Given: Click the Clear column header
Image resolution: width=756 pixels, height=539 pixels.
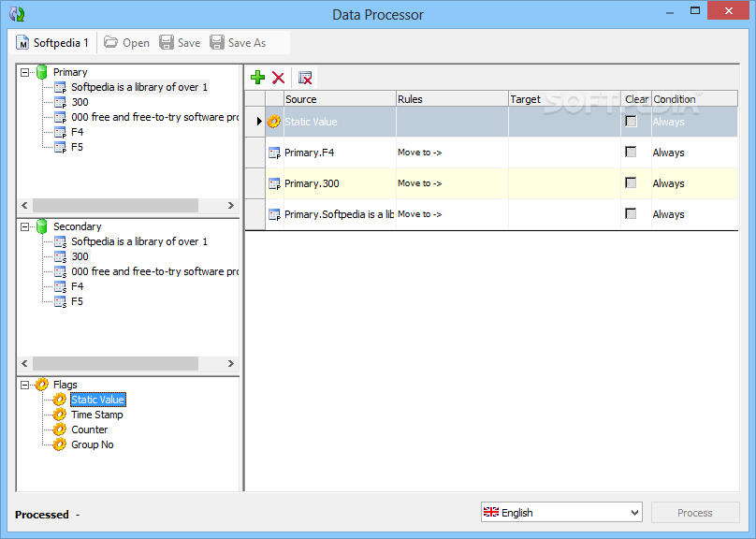Looking at the screenshot, I should 636,99.
